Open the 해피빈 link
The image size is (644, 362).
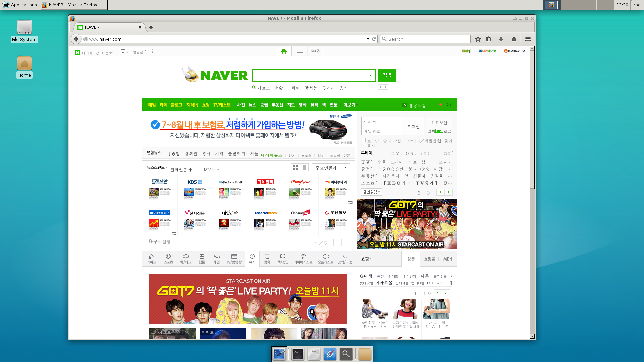coord(466,51)
